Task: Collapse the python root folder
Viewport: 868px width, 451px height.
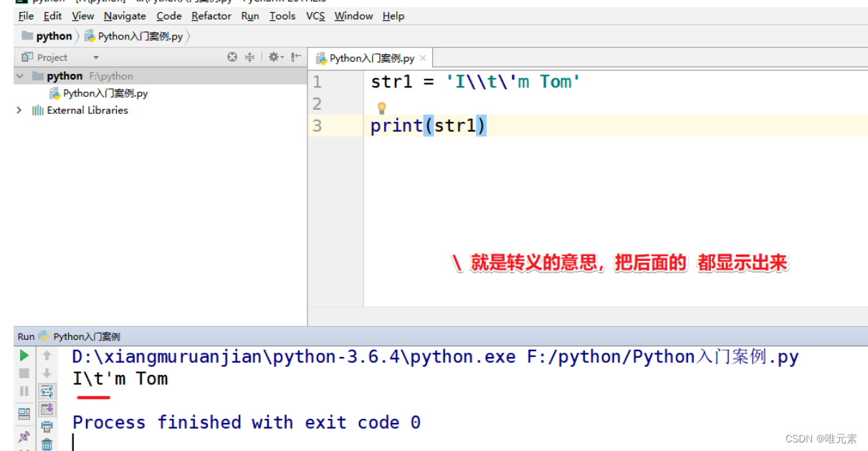Action: (x=20, y=76)
